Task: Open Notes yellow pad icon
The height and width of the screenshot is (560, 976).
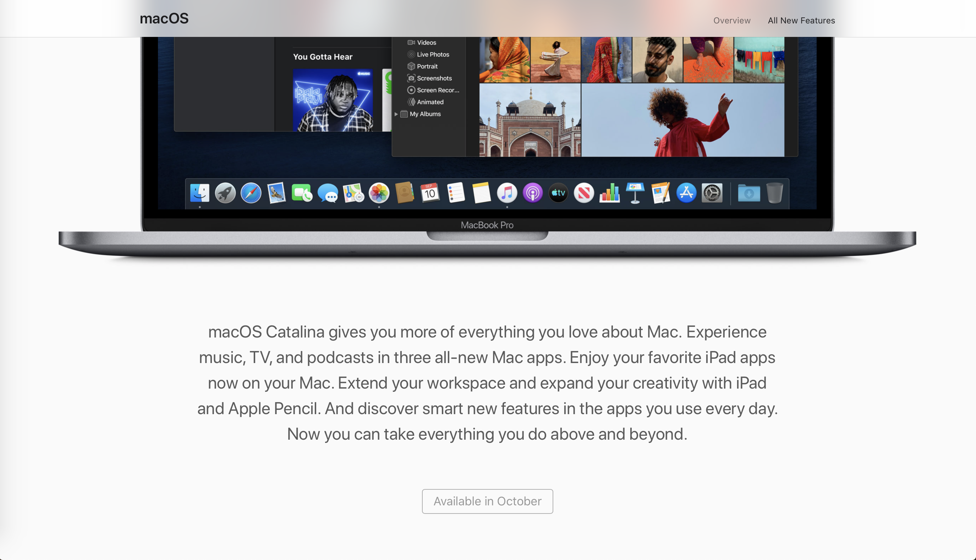Action: 482,193
